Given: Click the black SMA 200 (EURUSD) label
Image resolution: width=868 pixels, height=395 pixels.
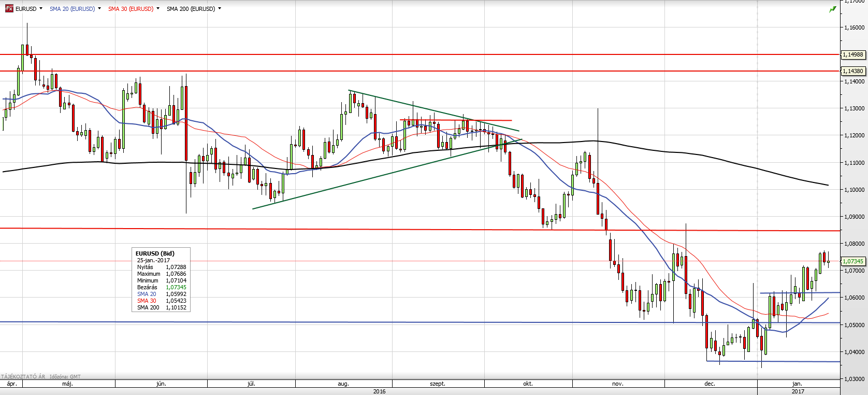Looking at the screenshot, I should 191,9.
